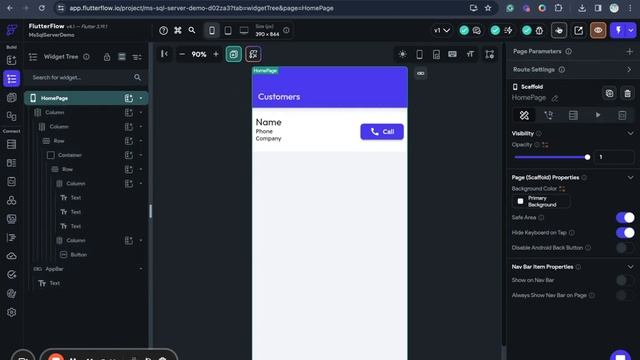The height and width of the screenshot is (360, 640).
Task: Toggle the widget tree lock icon
Action: coord(107,57)
